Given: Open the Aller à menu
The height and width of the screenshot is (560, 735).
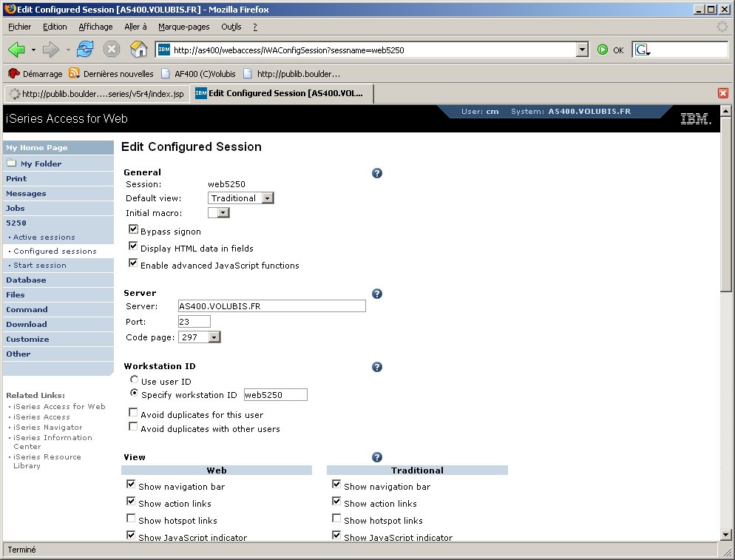Looking at the screenshot, I should 135,27.
